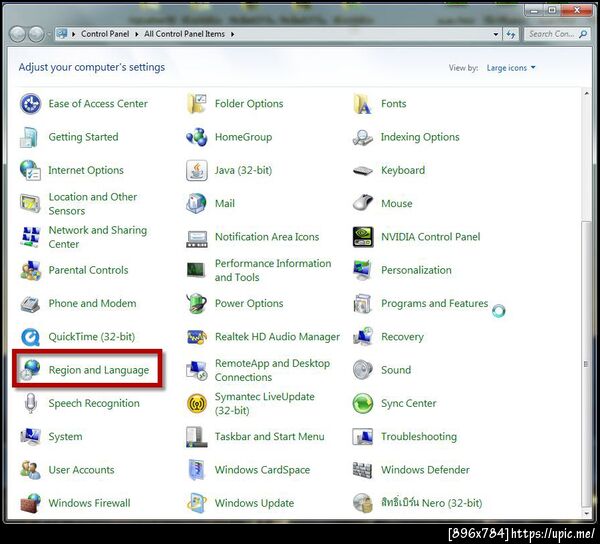Open Windows Update link

pos(254,503)
